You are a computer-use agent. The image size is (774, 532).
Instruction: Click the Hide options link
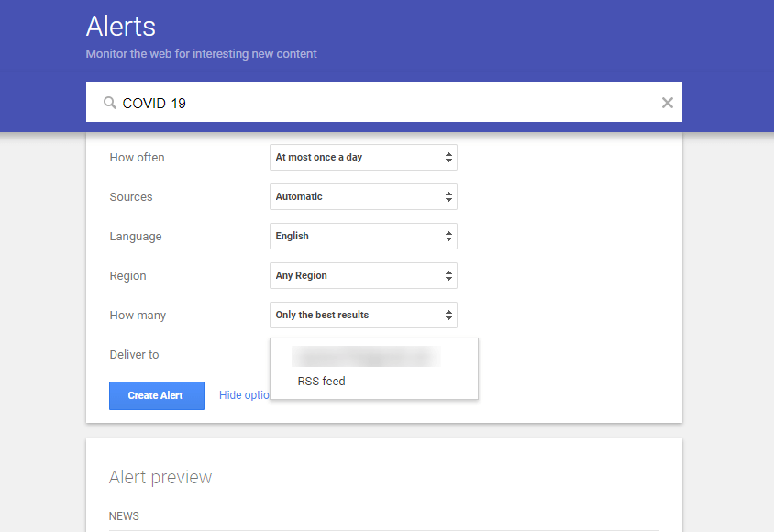pyautogui.click(x=244, y=395)
